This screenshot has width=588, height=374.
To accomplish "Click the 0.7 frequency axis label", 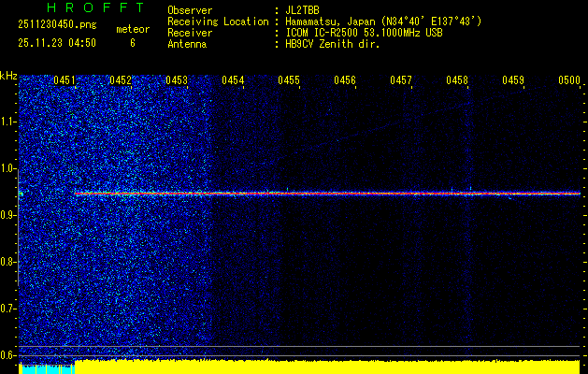I will [8, 308].
